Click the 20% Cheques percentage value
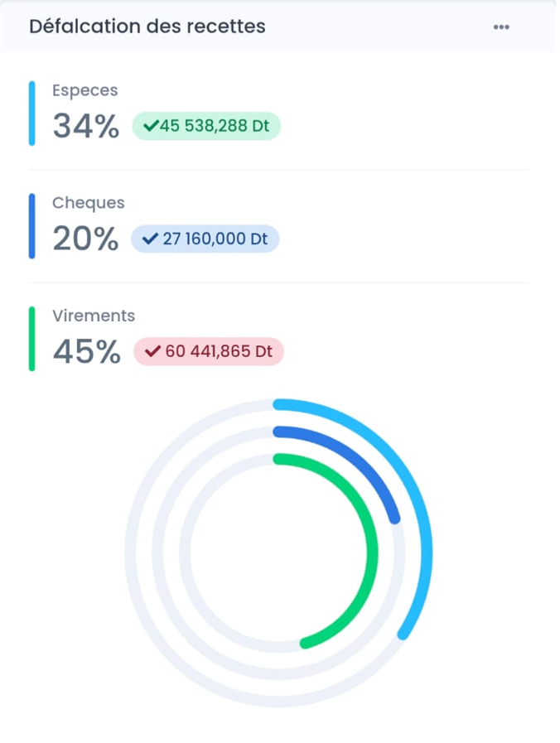560x743 pixels. click(x=86, y=239)
